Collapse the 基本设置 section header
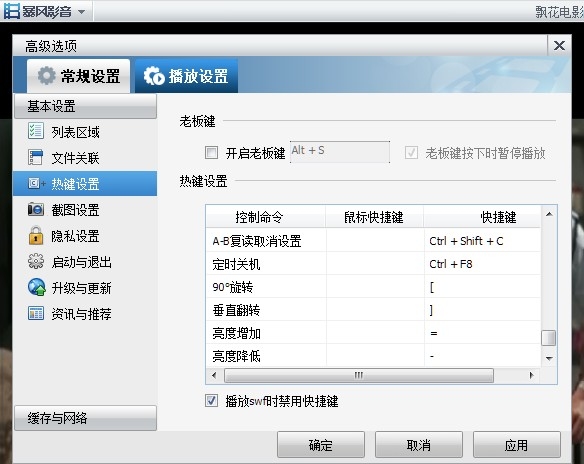 coord(85,106)
